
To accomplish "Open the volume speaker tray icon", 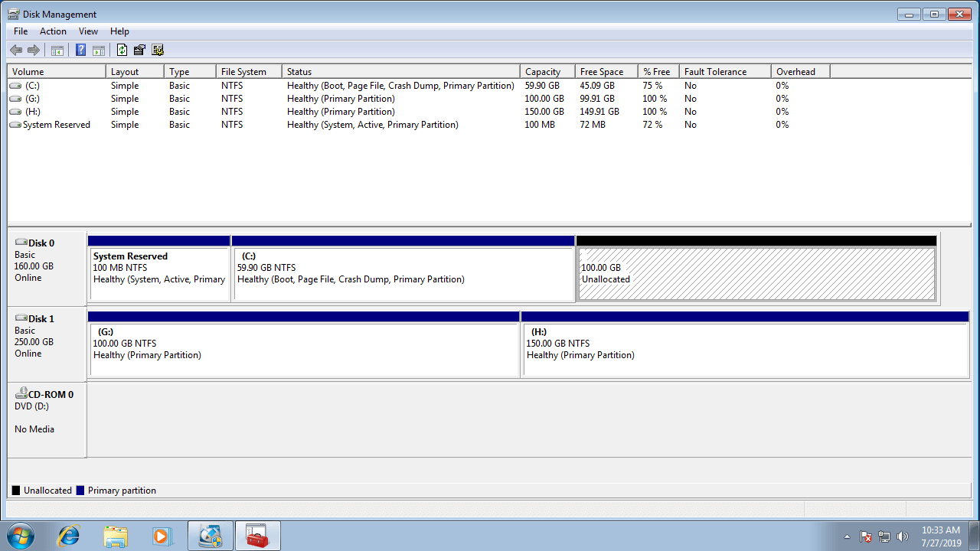I will 903,536.
